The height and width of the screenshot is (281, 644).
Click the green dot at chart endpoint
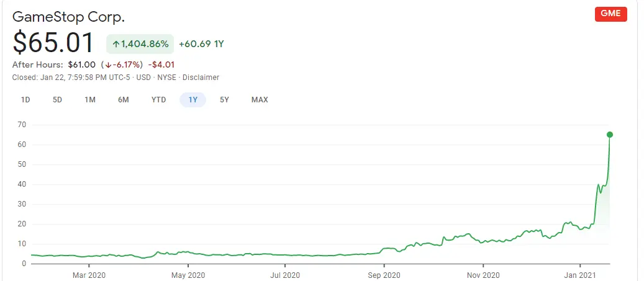pyautogui.click(x=610, y=135)
